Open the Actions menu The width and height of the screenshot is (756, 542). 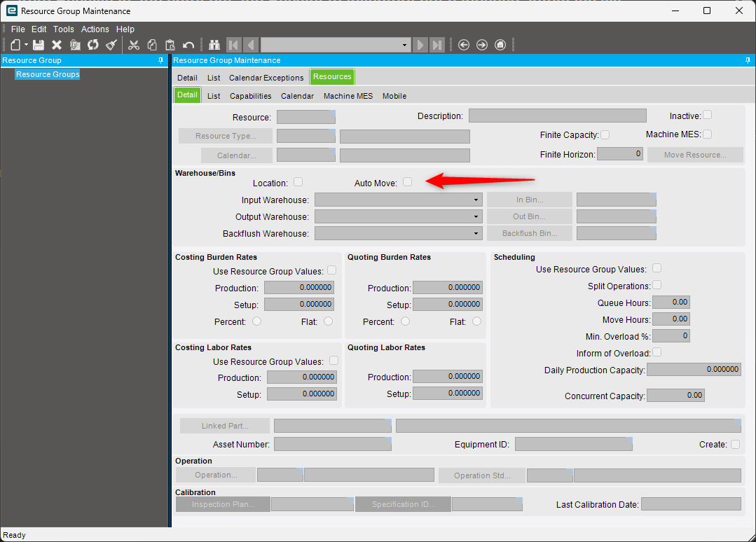95,29
